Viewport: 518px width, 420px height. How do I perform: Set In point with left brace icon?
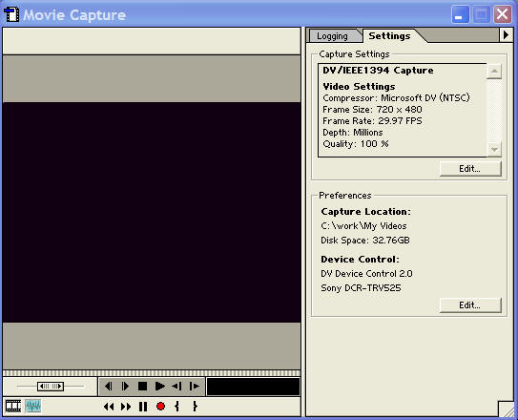[177, 406]
